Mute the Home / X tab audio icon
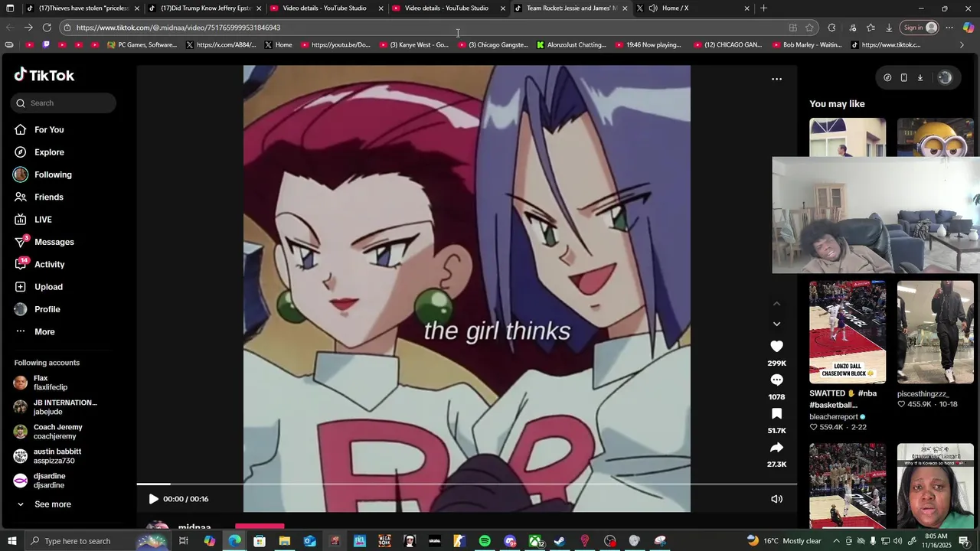Screen dimensions: 980x551 click(x=653, y=8)
